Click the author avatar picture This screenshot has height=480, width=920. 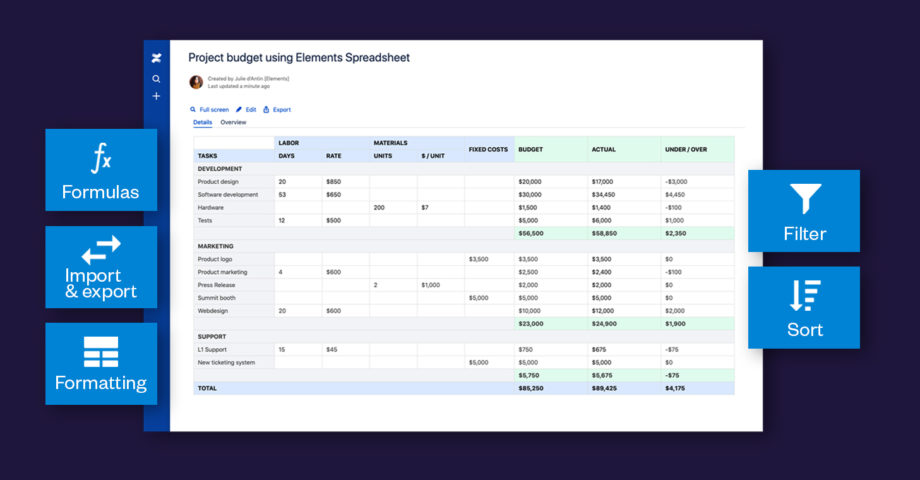click(196, 82)
